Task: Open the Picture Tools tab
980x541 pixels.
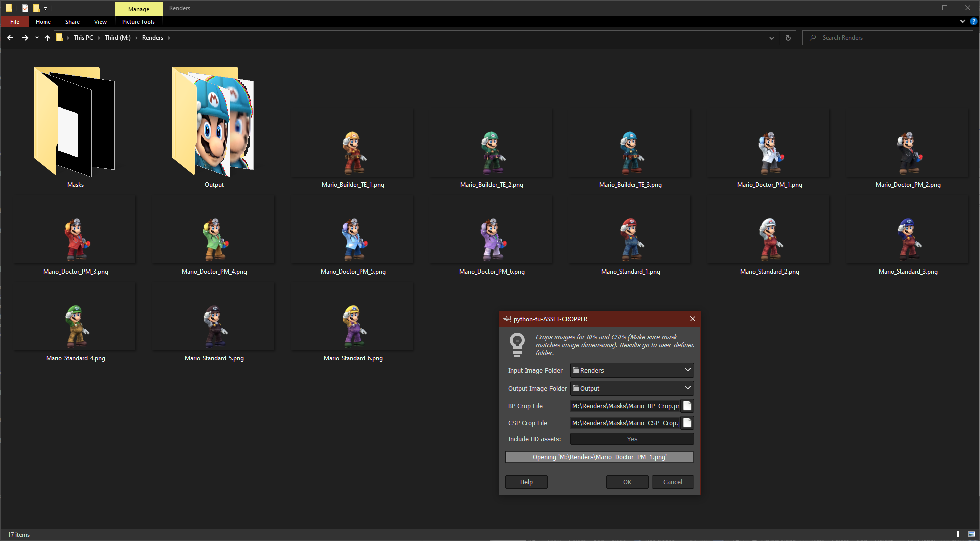Action: click(x=138, y=22)
